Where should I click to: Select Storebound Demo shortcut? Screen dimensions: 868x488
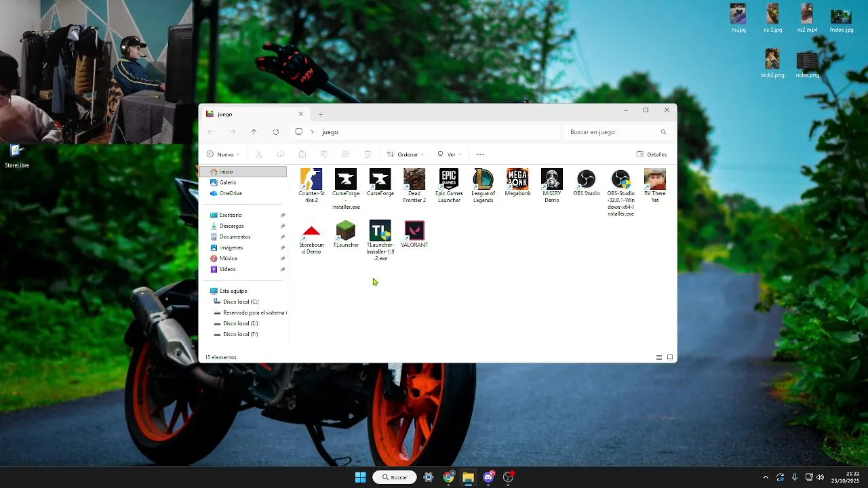311,237
